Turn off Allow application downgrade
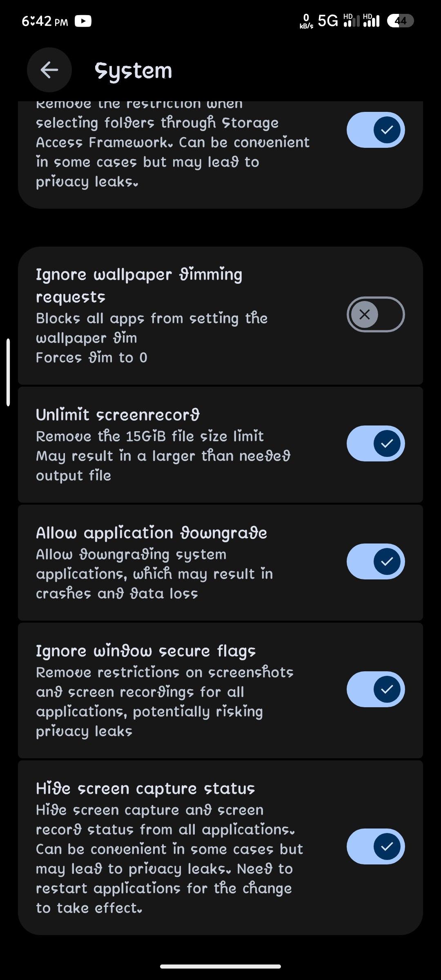441x980 pixels. (375, 561)
